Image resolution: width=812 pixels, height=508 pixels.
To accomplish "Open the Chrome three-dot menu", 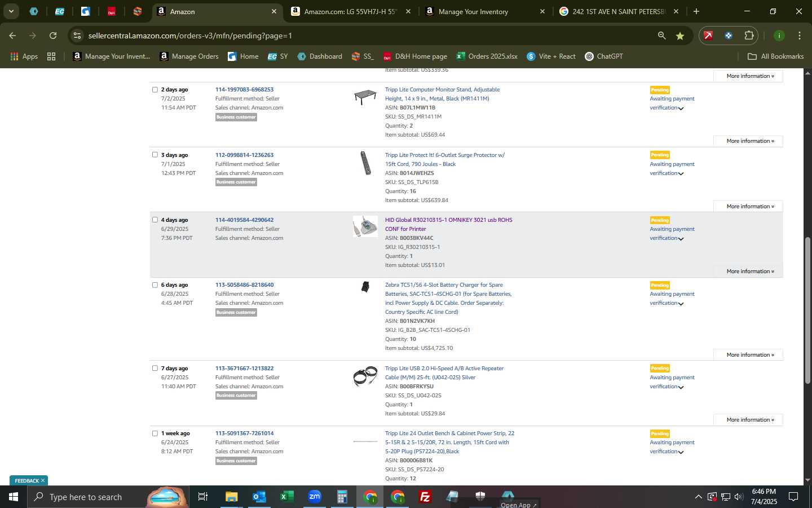I will pos(799,36).
